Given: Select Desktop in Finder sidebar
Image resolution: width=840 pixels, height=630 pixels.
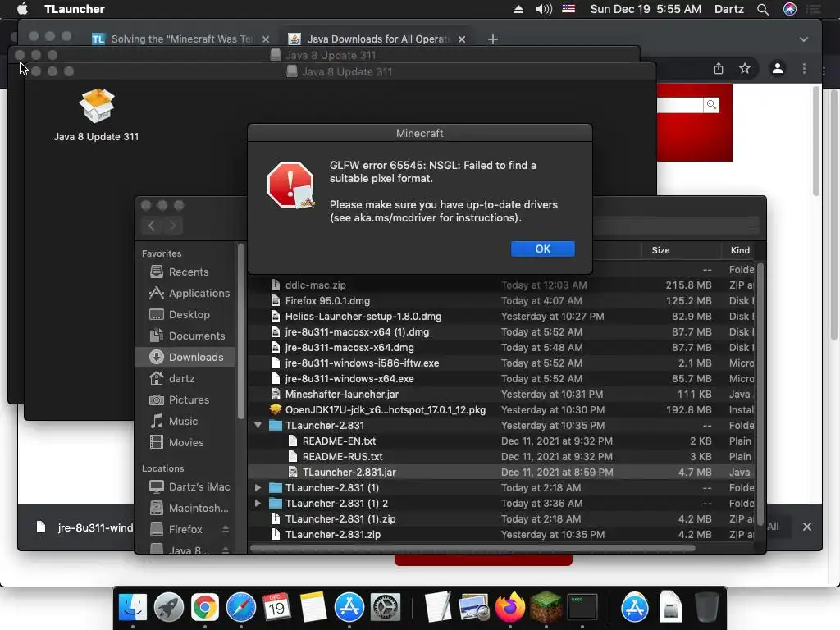Looking at the screenshot, I should (185, 314).
